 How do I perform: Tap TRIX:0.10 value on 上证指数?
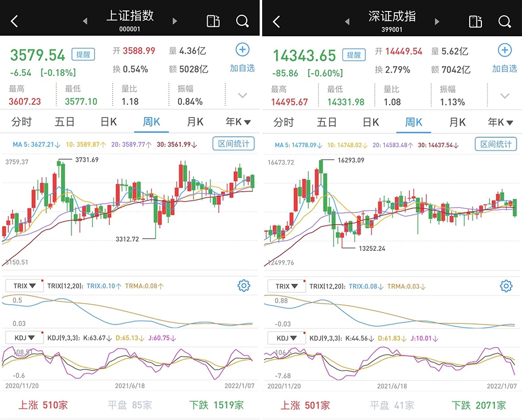coord(104,286)
